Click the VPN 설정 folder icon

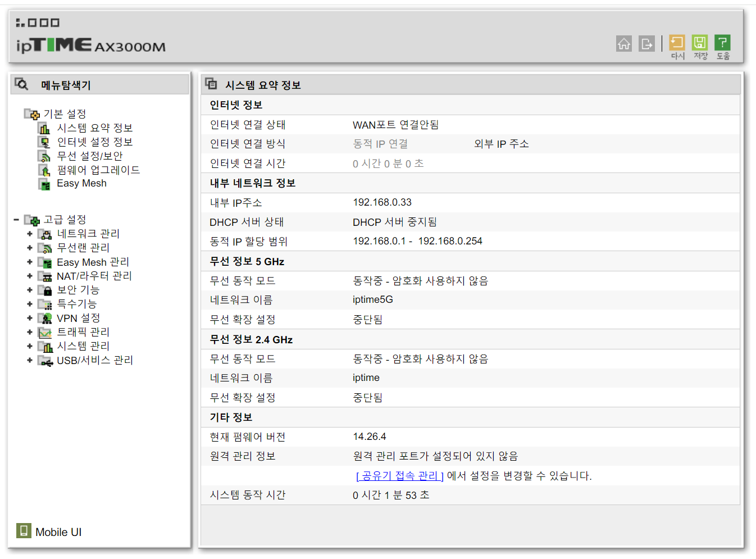pos(44,318)
